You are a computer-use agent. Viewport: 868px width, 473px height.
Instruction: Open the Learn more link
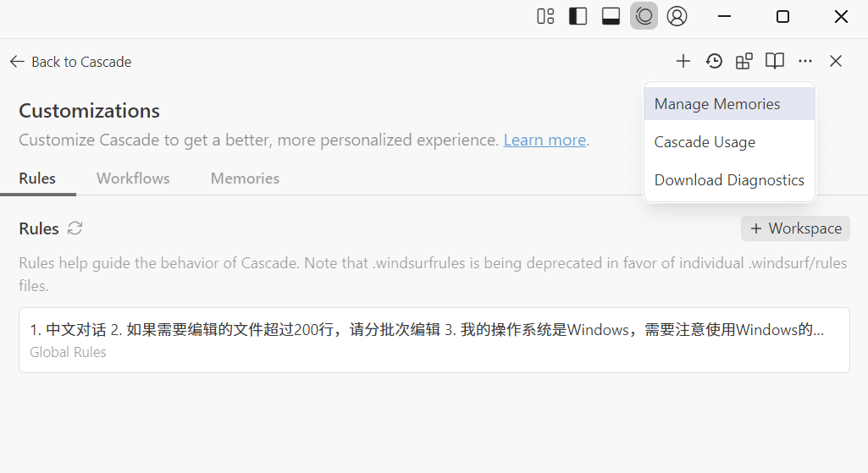(x=545, y=140)
